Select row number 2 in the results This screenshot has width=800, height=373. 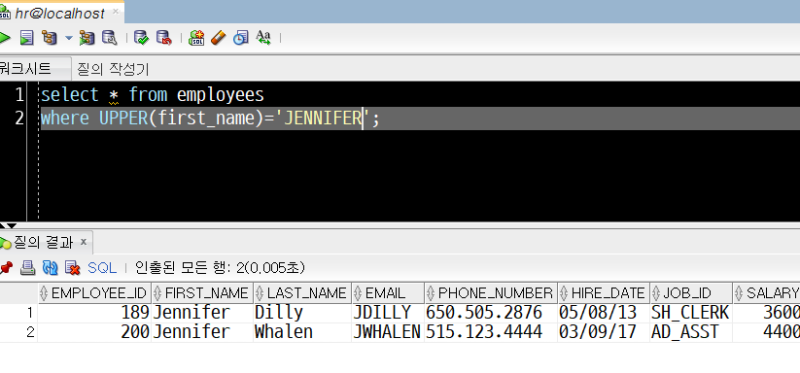pos(19,332)
